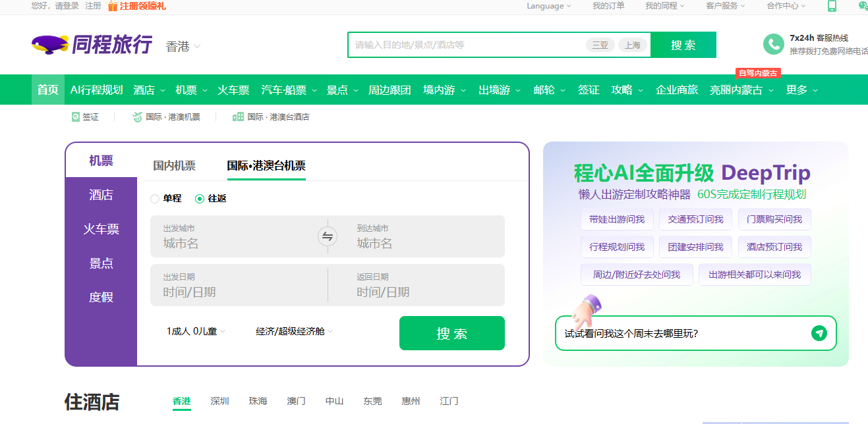868x424 pixels.
Task: Click the gift icon beside 注册领豪礼
Action: [x=113, y=6]
